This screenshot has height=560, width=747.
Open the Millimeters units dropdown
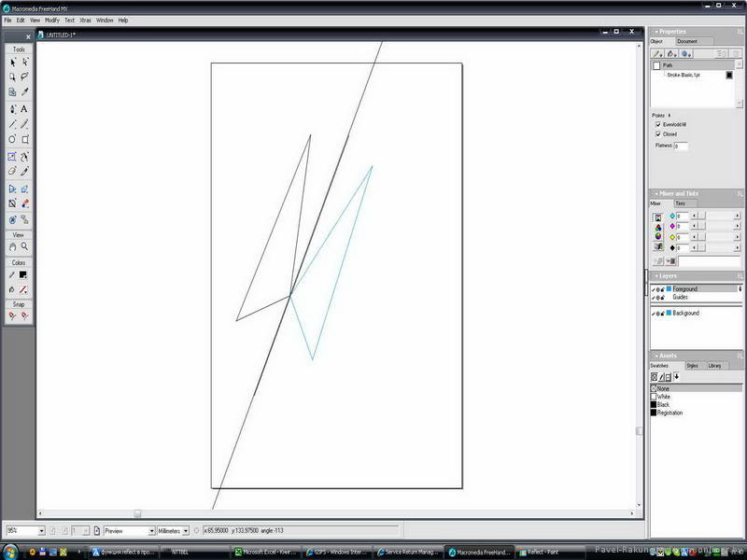pos(186,530)
